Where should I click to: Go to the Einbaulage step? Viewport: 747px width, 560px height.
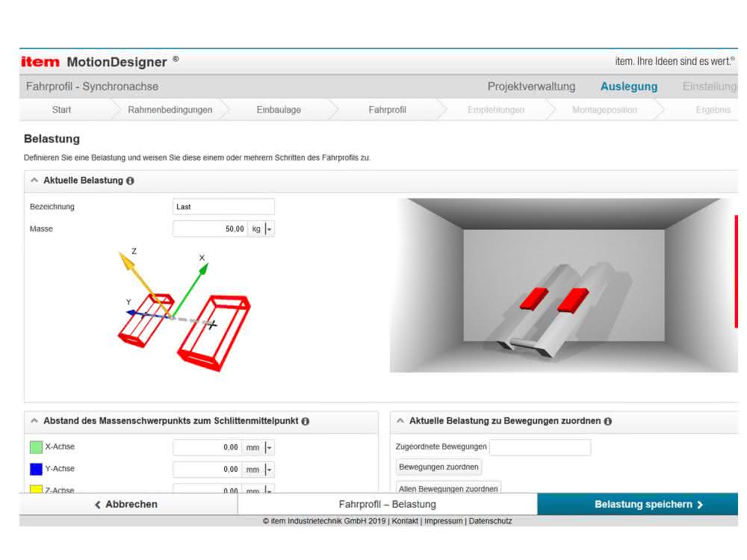click(x=279, y=110)
